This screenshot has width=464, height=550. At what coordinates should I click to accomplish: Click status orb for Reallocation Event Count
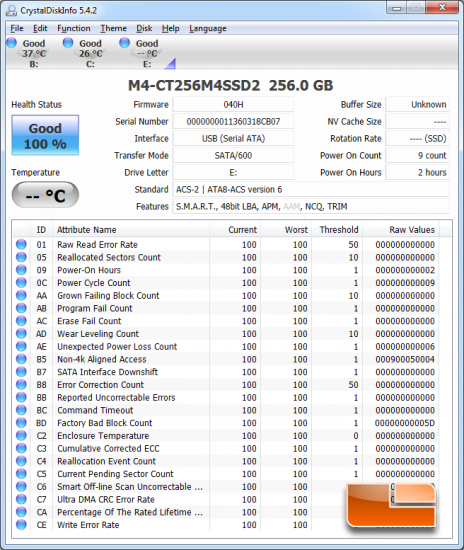click(21, 461)
